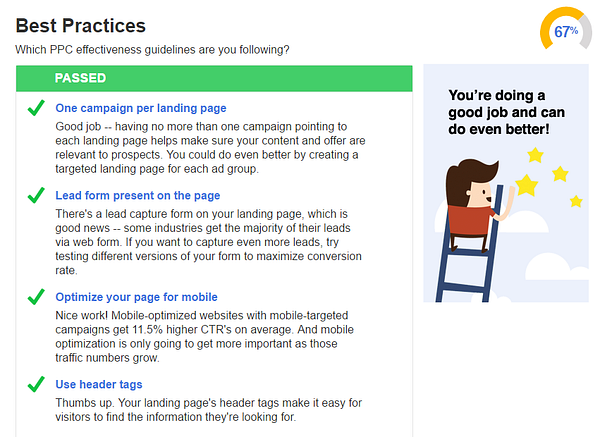Follow the Use header tags link
The height and width of the screenshot is (437, 600).
pyautogui.click(x=99, y=385)
